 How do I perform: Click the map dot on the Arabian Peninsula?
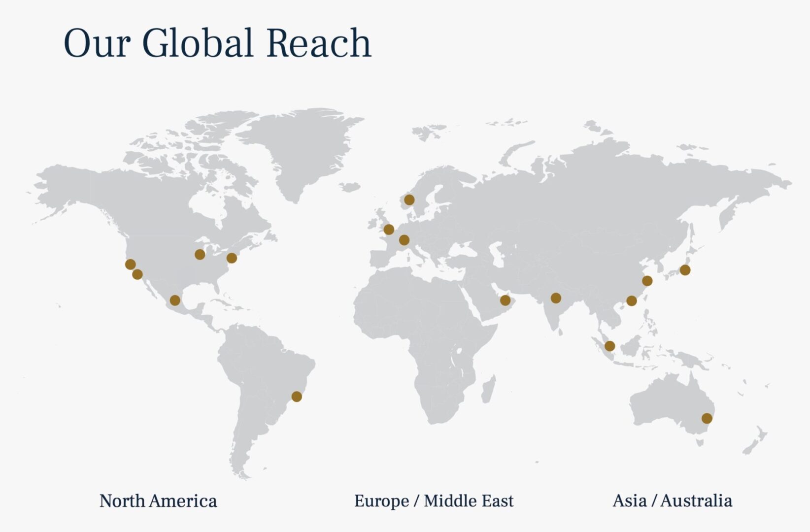point(505,300)
